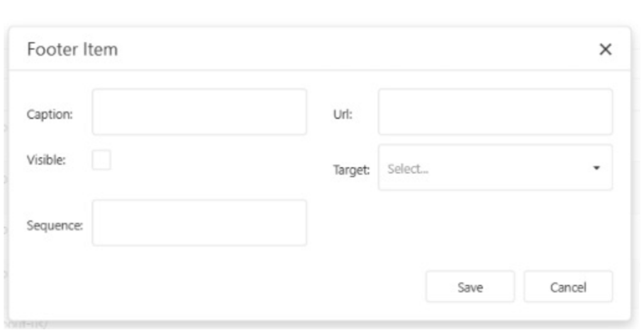Click the Caption label
644x333 pixels.
coord(50,114)
